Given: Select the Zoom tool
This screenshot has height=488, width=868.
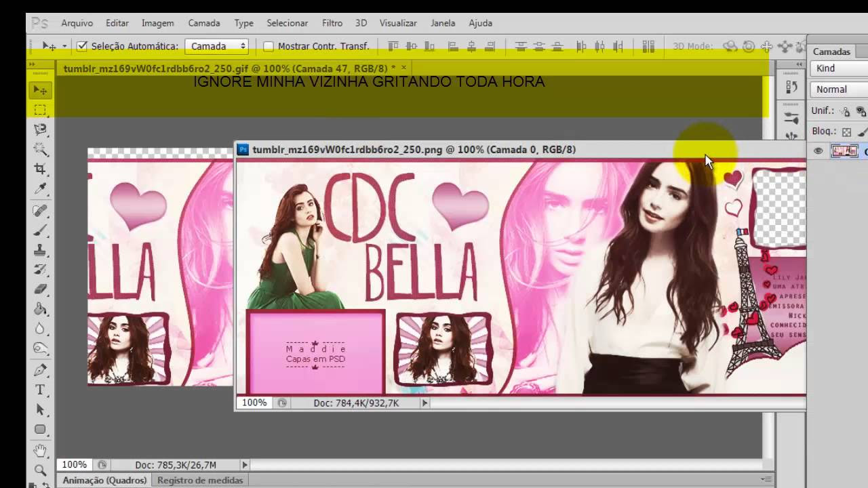Looking at the screenshot, I should coord(40,470).
